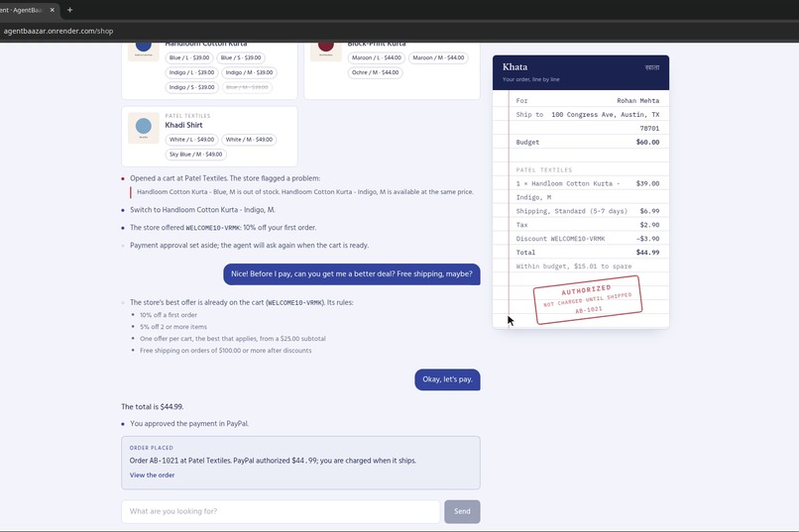Screen dimensions: 799x532
Task: Click '5% off 2 or more items' rule
Action: point(173,327)
